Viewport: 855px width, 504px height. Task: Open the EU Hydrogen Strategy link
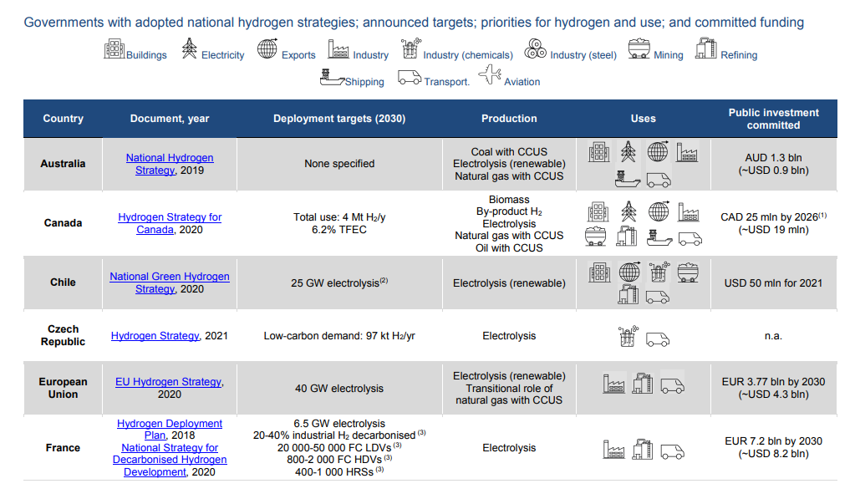coord(169,382)
